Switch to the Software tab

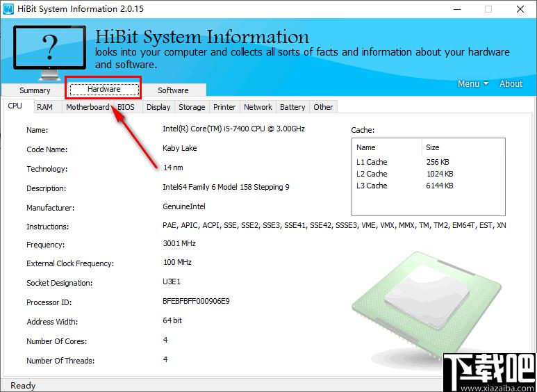tap(173, 90)
